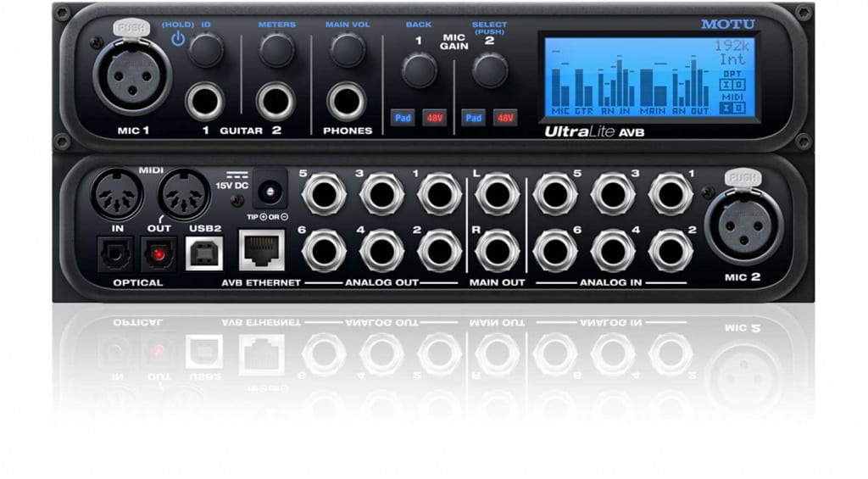
Task: Toggle the Pad button for mic 2
Action: coord(473,118)
